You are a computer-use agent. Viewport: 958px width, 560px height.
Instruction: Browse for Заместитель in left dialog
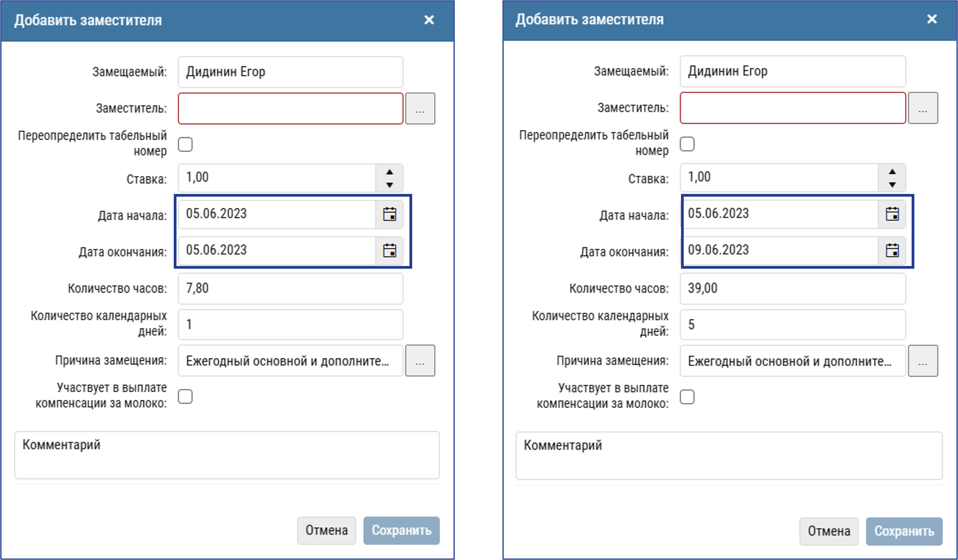coord(420,109)
